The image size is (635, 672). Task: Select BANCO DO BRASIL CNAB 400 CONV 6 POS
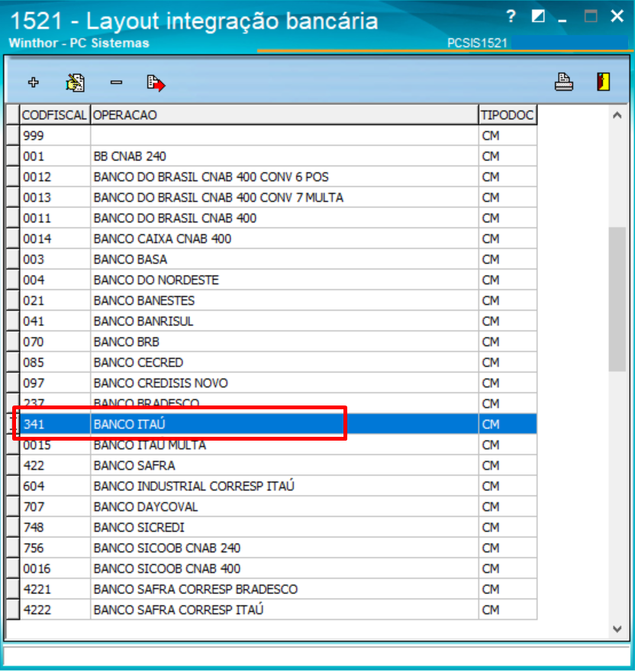pyautogui.click(x=272, y=176)
